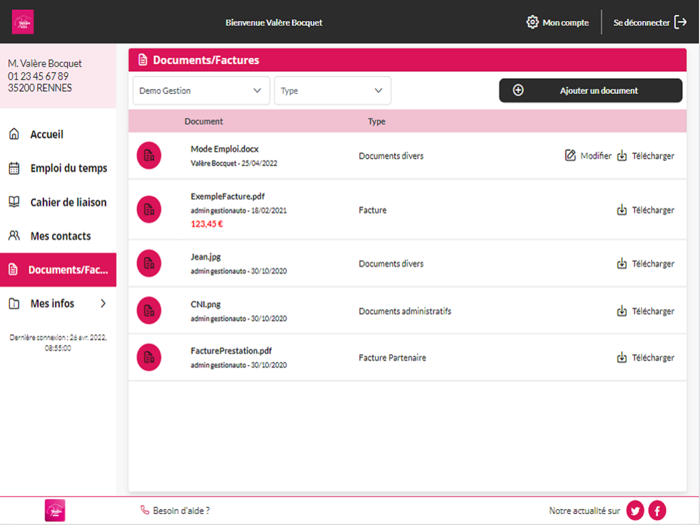
Task: Expand Mes infos with the chevron arrow
Action: point(103,304)
